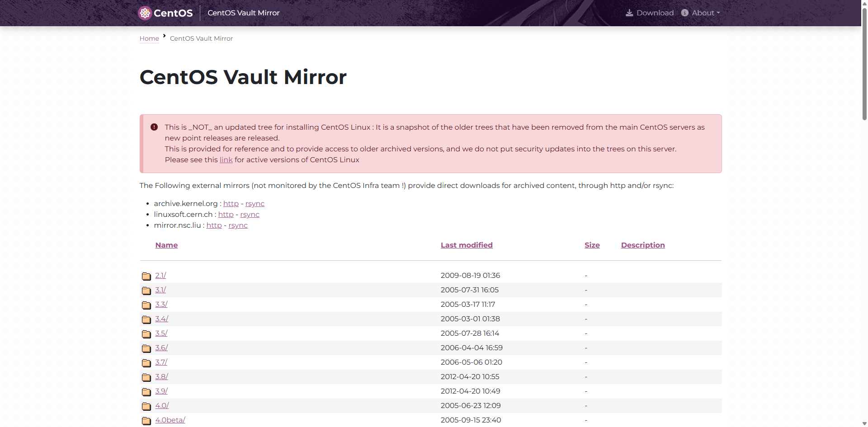Open the 3.8/ directory
The height and width of the screenshot is (427, 868).
point(162,376)
